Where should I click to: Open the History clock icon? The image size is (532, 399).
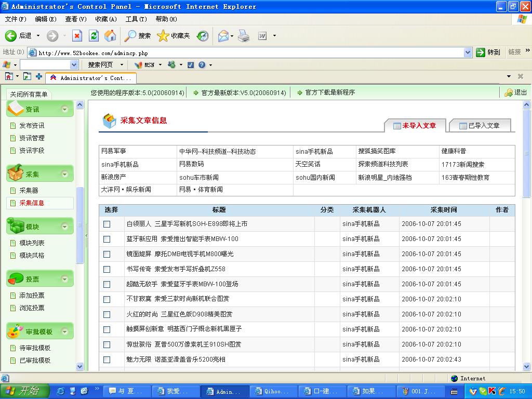tap(203, 36)
